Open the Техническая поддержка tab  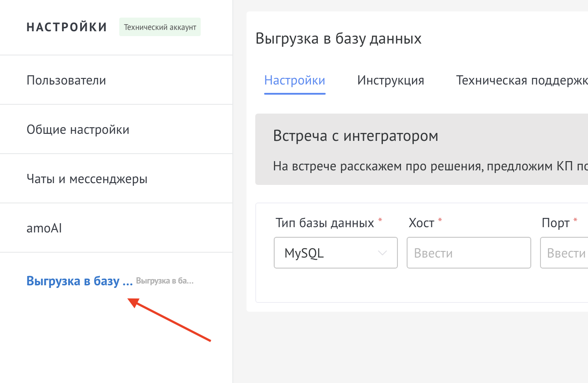tap(522, 81)
